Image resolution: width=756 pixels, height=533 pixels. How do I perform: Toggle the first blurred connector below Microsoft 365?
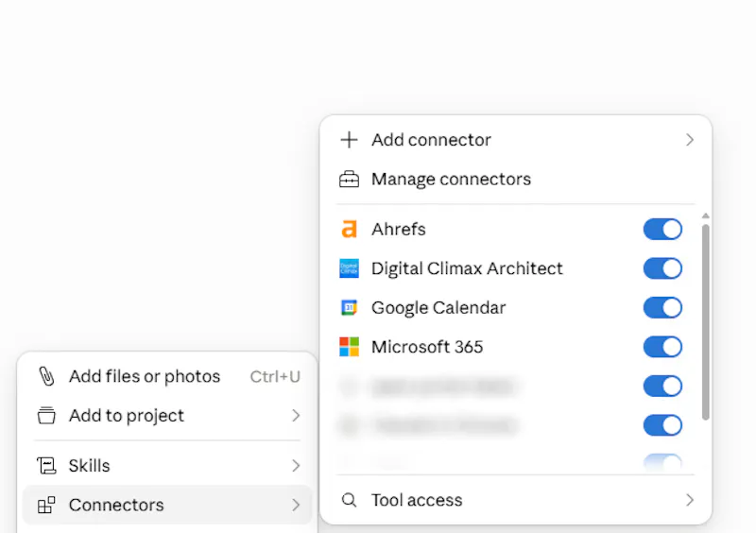(x=662, y=387)
